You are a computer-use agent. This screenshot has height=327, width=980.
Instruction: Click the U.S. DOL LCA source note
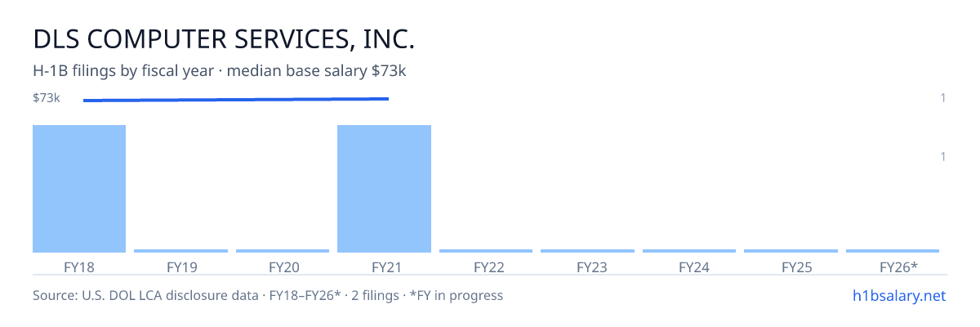point(268,295)
